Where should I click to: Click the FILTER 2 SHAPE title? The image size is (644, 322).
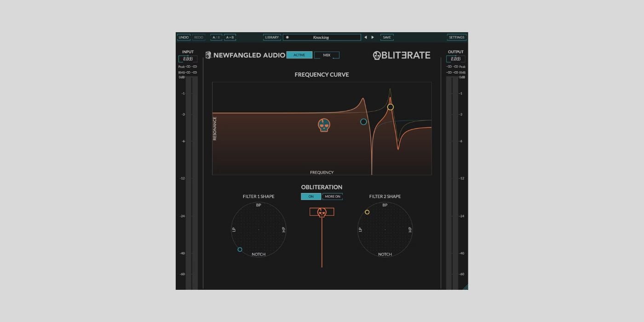(x=385, y=196)
